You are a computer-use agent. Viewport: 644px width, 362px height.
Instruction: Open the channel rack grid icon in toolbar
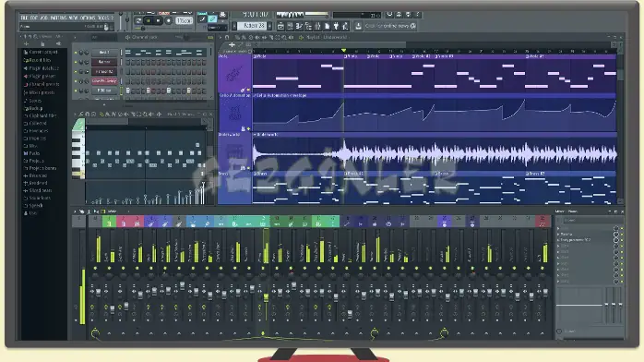290,26
